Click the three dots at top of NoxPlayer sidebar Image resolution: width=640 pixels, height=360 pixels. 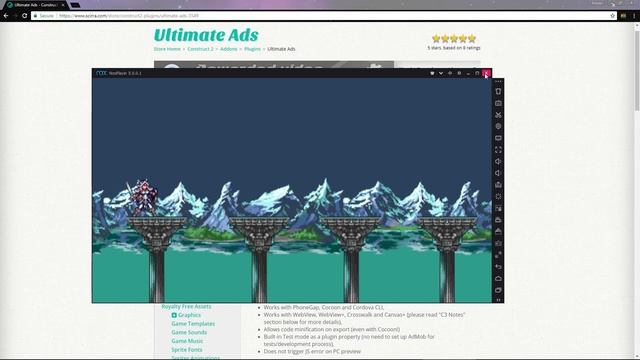[x=498, y=81]
